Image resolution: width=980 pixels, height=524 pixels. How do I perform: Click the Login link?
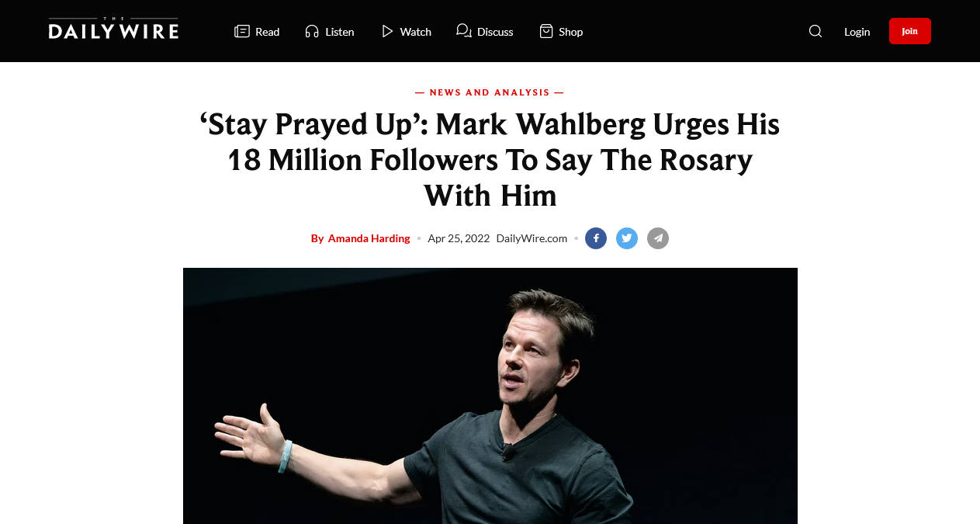[857, 32]
